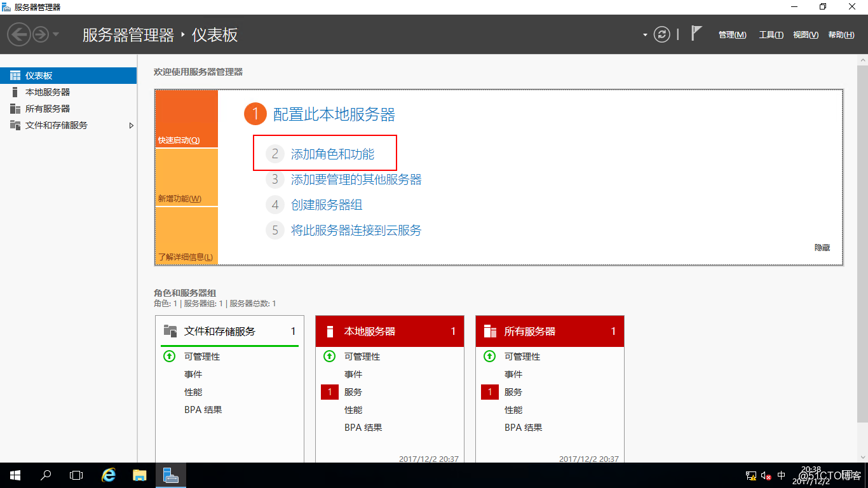Click the 新增功能(W) tile
Screen dimensions: 868x488
pyautogui.click(x=186, y=177)
